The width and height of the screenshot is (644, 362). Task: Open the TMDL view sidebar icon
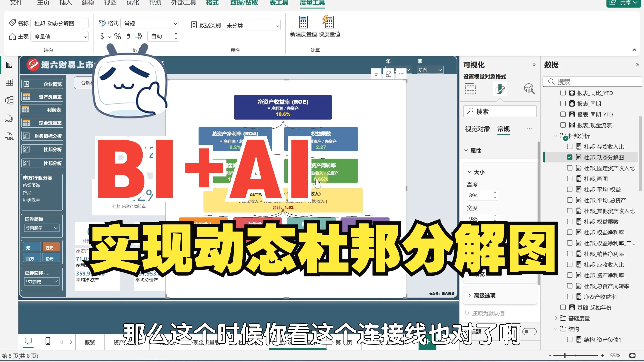pos(9,136)
